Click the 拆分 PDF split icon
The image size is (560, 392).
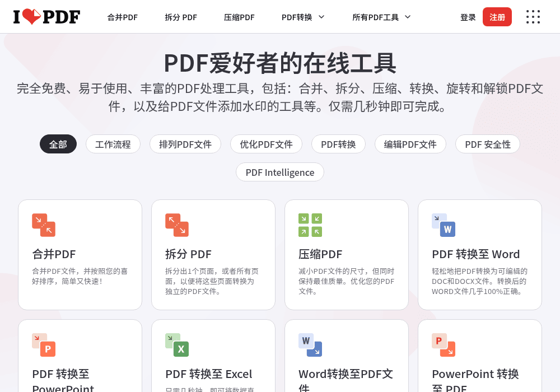tap(177, 225)
